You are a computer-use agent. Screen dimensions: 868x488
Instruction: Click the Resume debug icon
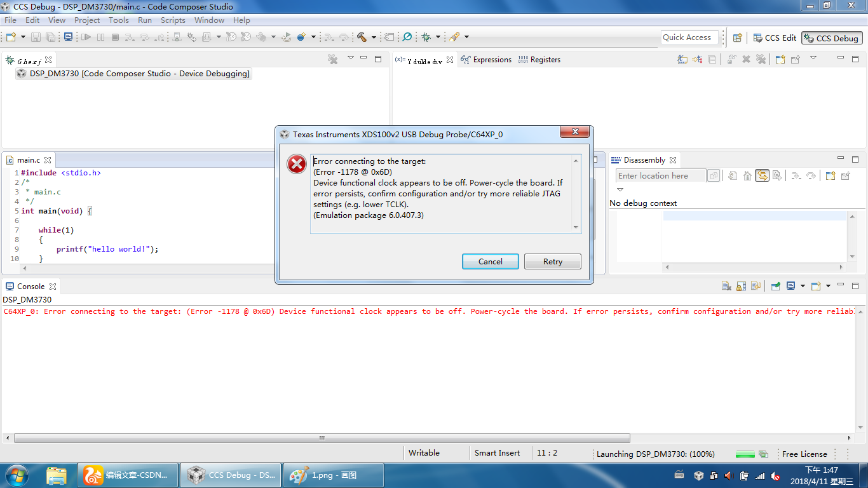[86, 37]
